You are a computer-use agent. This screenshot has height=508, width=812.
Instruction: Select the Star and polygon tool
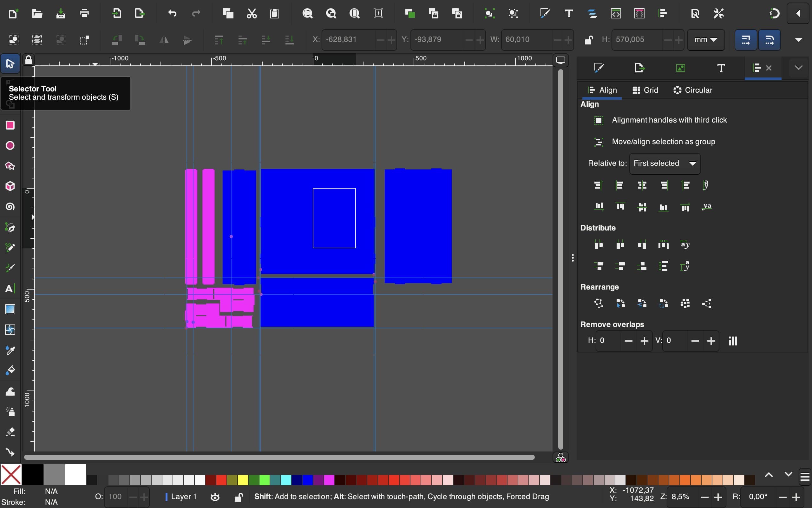[10, 166]
